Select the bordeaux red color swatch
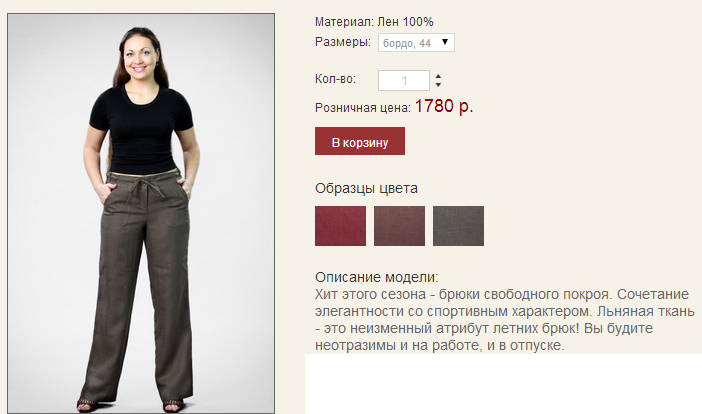This screenshot has width=702, height=414. 340,226
